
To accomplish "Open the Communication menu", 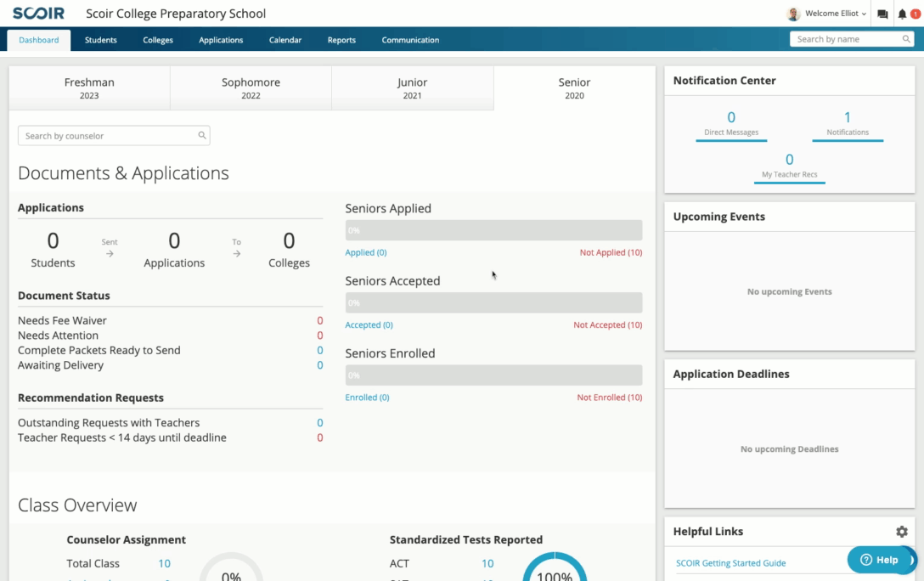I will [410, 40].
